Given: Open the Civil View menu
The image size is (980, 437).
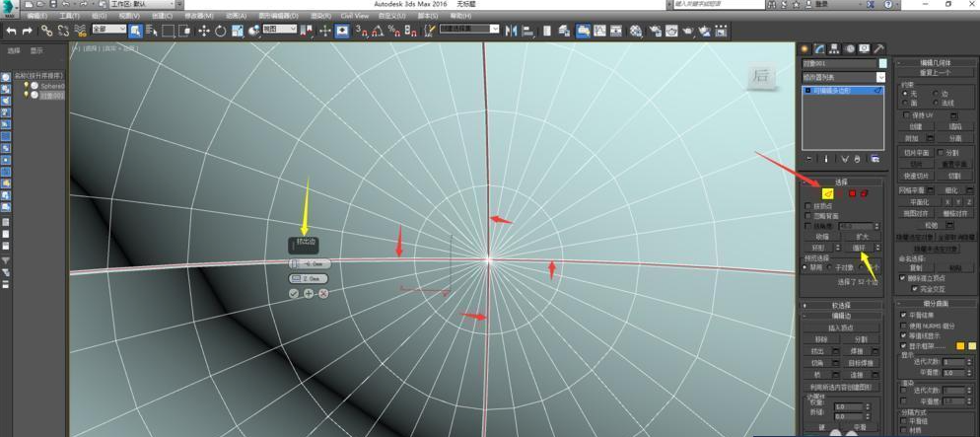Looking at the screenshot, I should [x=354, y=17].
